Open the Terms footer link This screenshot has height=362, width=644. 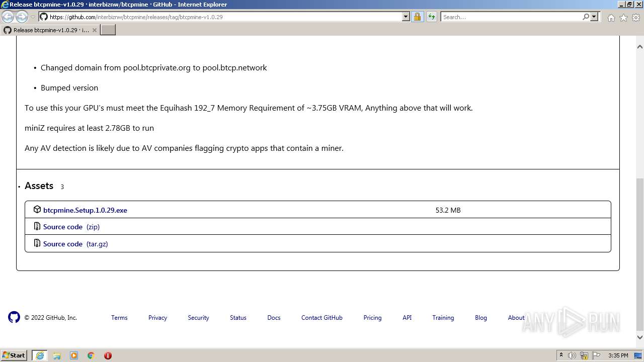coord(119,318)
